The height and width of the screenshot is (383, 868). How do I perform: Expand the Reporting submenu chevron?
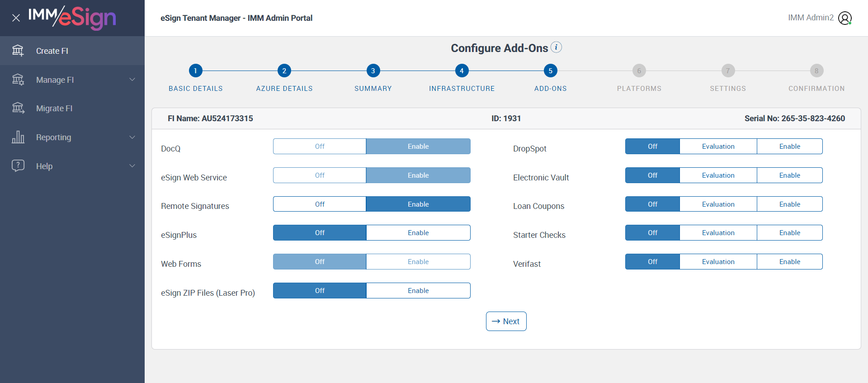pos(132,137)
